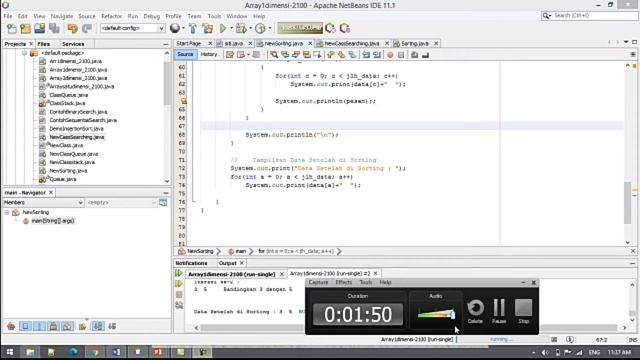Click the Shift Line Left icon in editor toolbar
The image size is (640, 360).
pyautogui.click(x=366, y=55)
